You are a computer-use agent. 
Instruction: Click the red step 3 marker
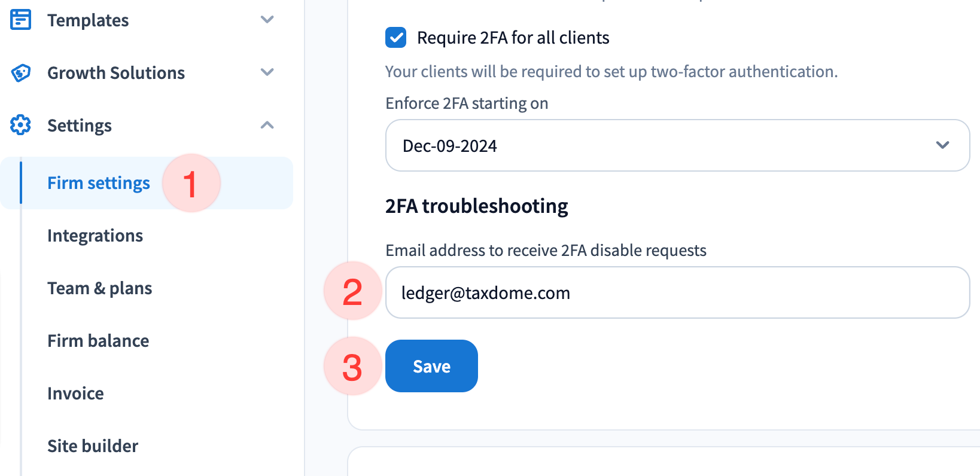352,367
